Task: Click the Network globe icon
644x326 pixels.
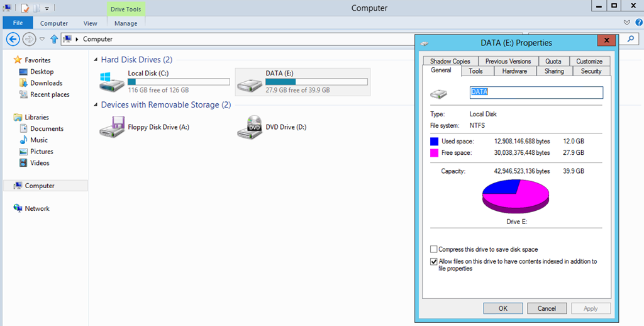Action: pos(18,208)
